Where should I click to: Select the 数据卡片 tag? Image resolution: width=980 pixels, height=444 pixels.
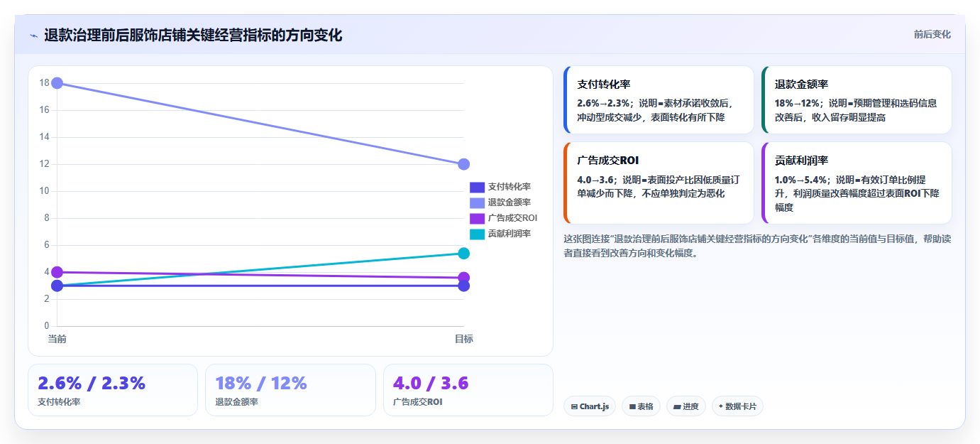(x=737, y=406)
